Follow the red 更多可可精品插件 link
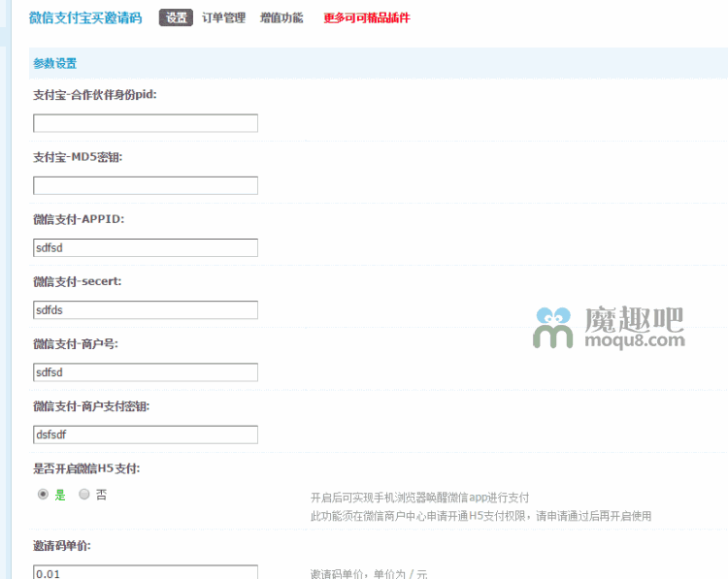The width and height of the screenshot is (728, 579). [367, 18]
